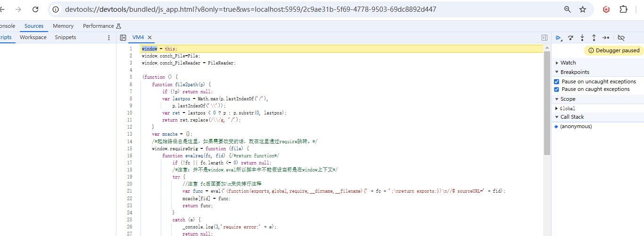Select the (anonymous) call stack frame
The width and height of the screenshot is (644, 236).
tap(576, 126)
